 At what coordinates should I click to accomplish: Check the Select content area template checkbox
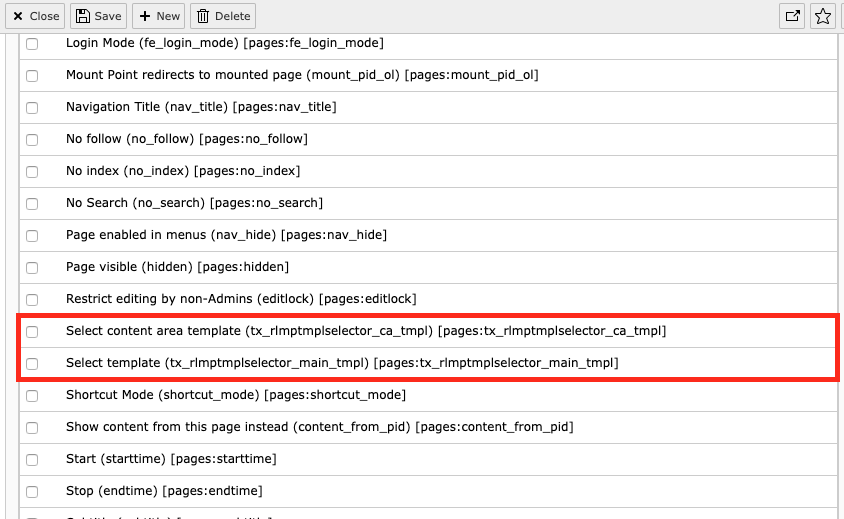[32, 332]
